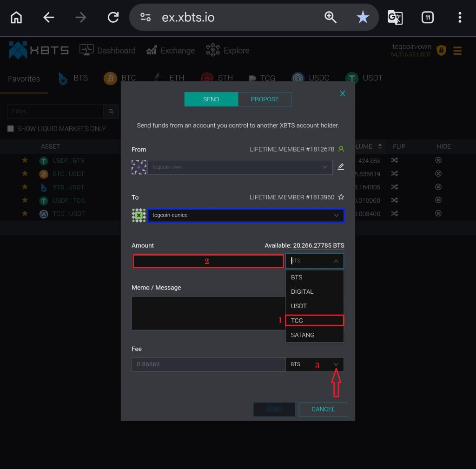Expand the To account dropdown
This screenshot has width=476, height=469.
click(x=336, y=216)
